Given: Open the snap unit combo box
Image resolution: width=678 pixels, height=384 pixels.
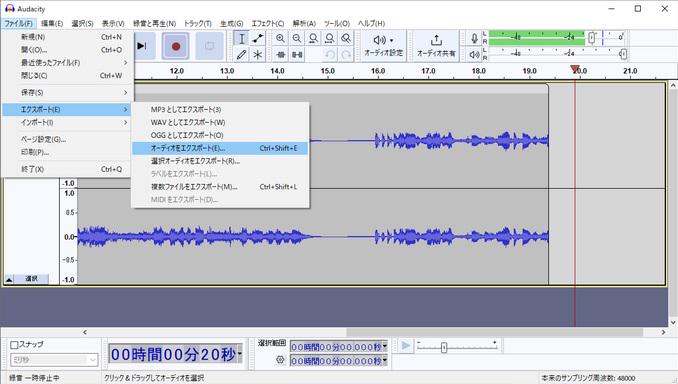Looking at the screenshot, I should click(54, 360).
